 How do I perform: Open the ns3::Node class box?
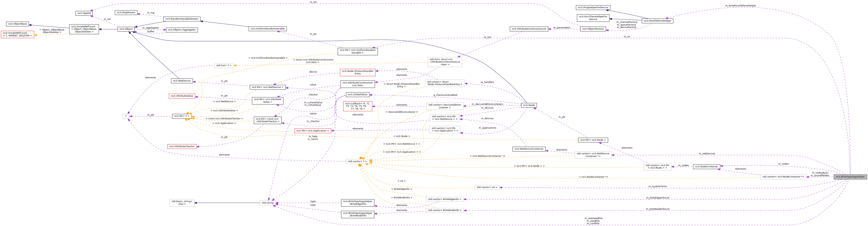coord(529,105)
